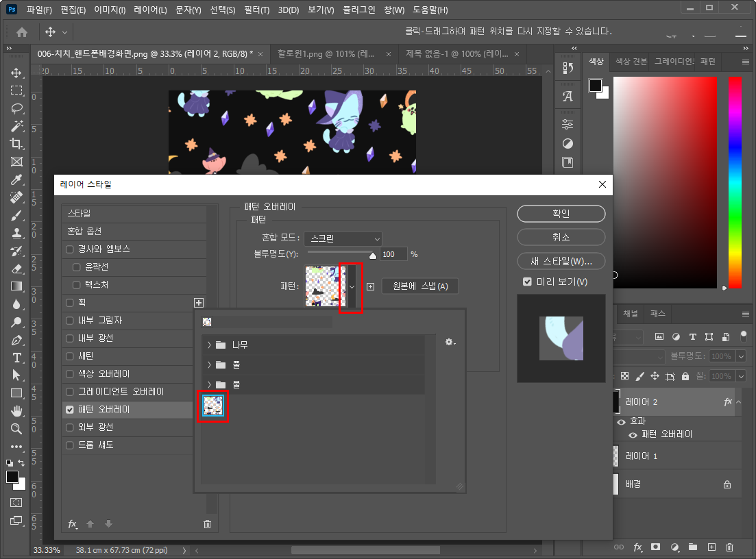Click new layer icon in Layers panel

(711, 547)
